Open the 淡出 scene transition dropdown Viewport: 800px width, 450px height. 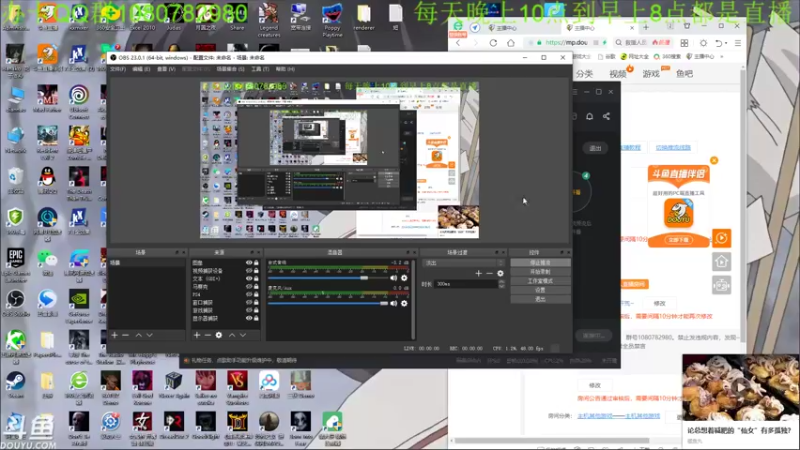coord(463,263)
